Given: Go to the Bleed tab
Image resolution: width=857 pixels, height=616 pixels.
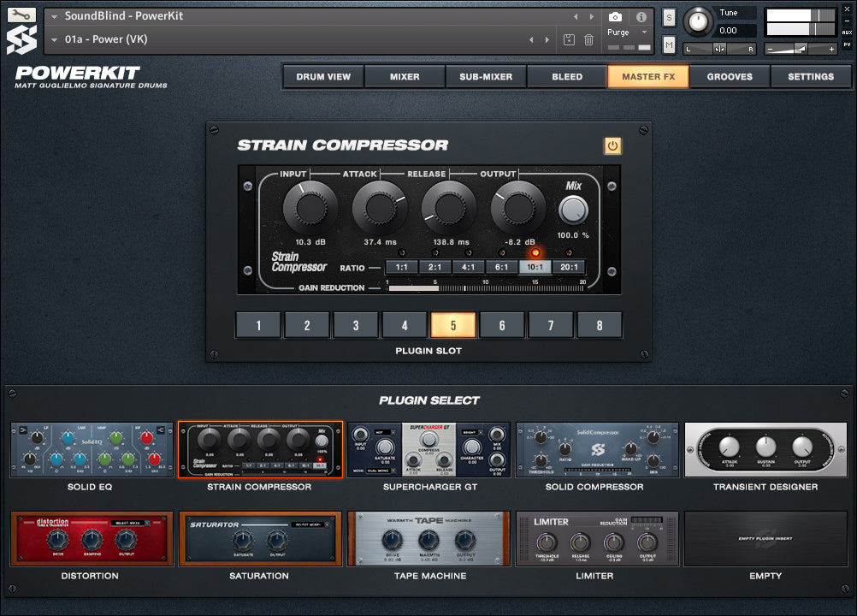Looking at the screenshot, I should coord(567,76).
